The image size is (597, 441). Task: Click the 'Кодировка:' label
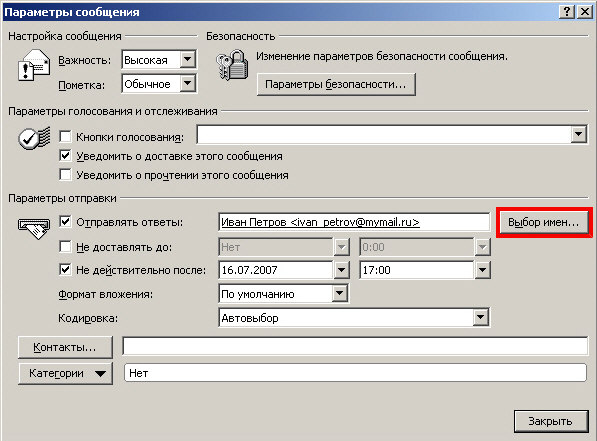(88, 318)
